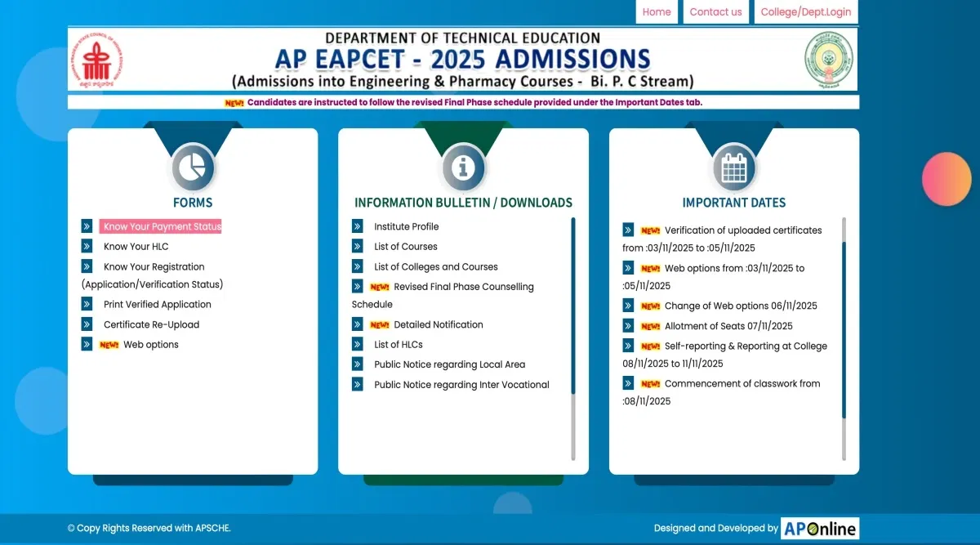Go to Contact us page
Viewport: 980px width, 545px height.
[715, 12]
